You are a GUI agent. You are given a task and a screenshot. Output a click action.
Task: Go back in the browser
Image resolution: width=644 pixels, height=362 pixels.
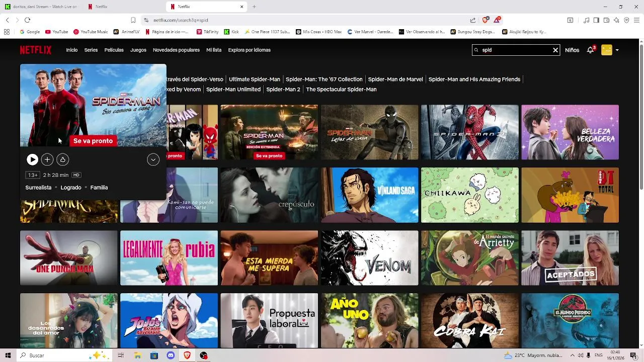pyautogui.click(x=7, y=20)
